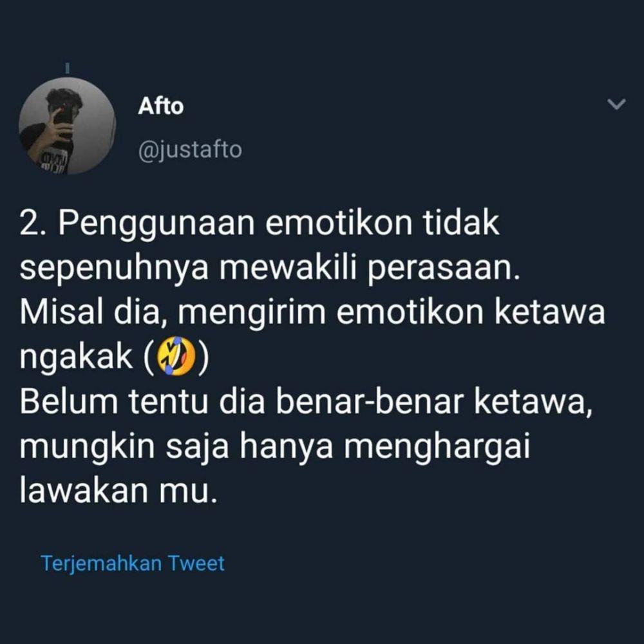Tap the line 'Misal dia, mengirim emotikon ketawa'

pos(312,313)
